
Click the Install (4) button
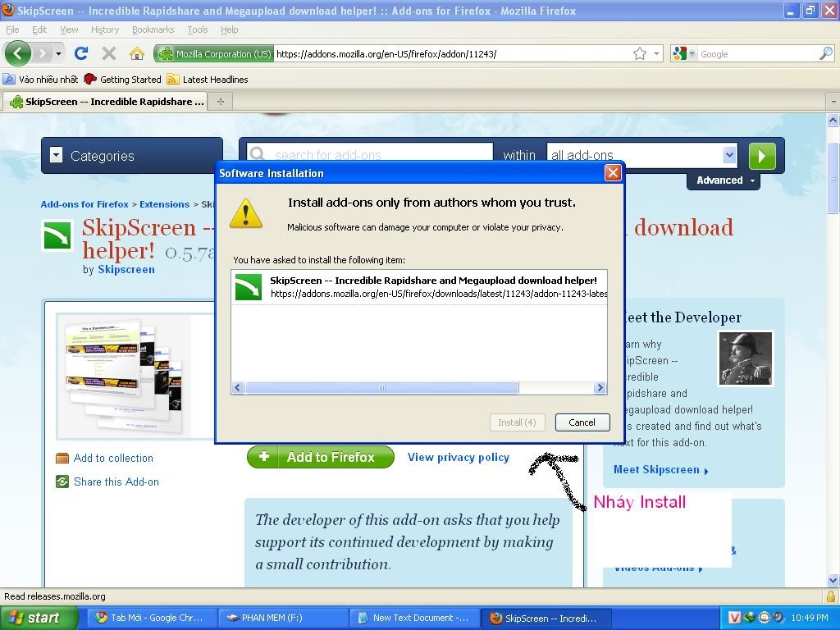click(517, 422)
